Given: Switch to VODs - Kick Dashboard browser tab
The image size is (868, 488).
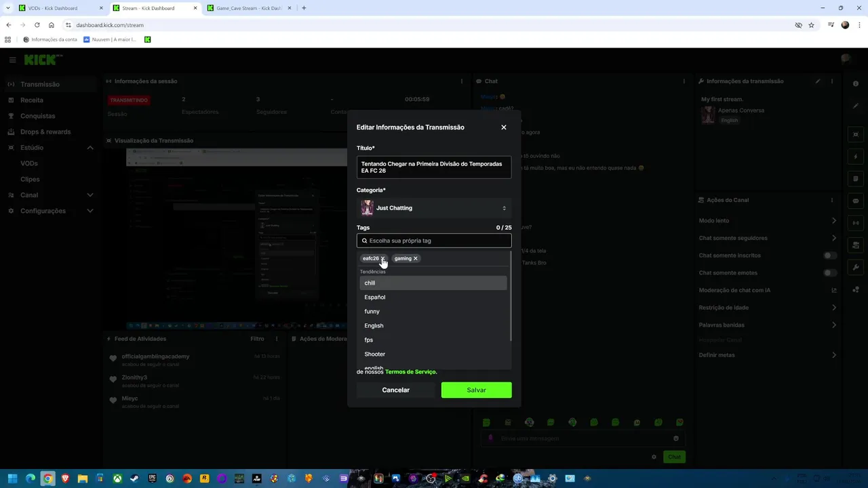Looking at the screenshot, I should (x=60, y=8).
